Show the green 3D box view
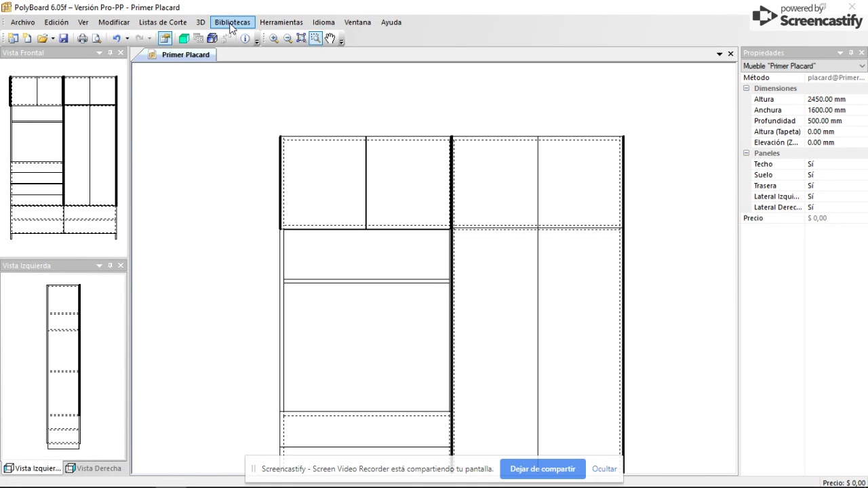The width and height of the screenshot is (868, 488). coord(184,39)
